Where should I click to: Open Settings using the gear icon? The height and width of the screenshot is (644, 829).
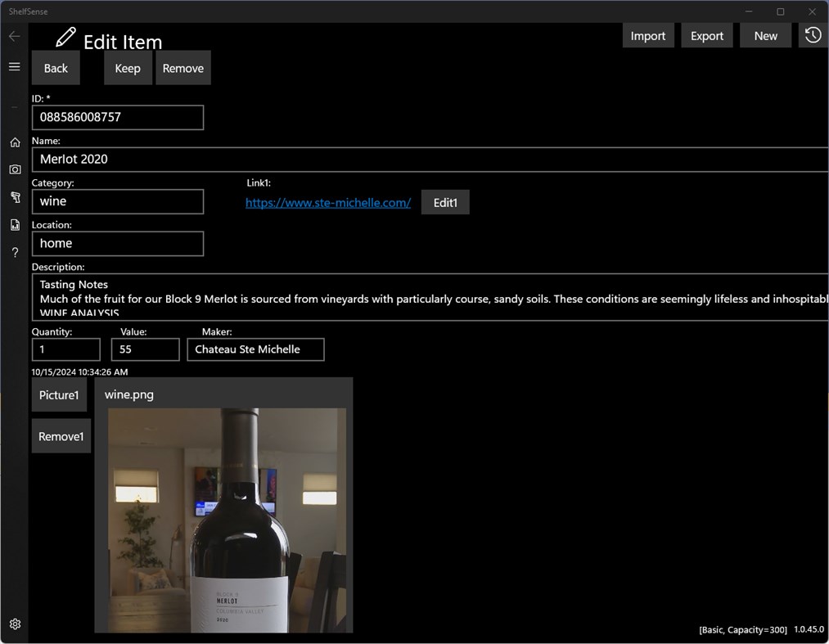pyautogui.click(x=14, y=624)
